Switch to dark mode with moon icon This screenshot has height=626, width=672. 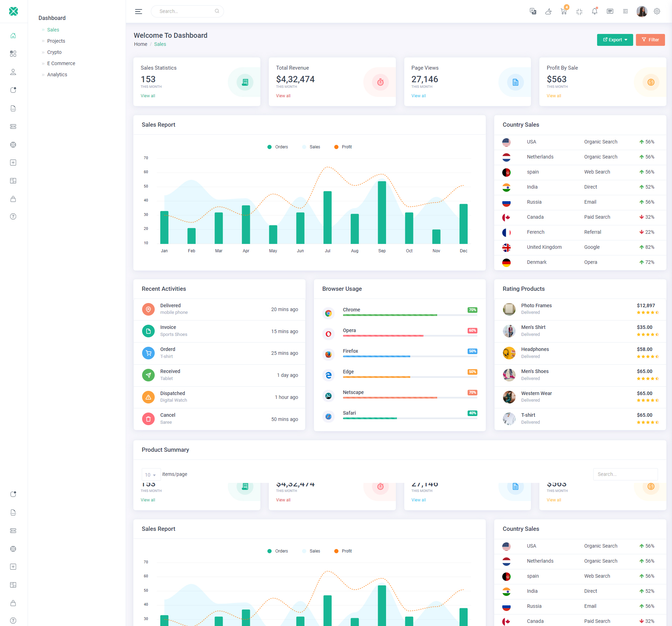(x=548, y=11)
